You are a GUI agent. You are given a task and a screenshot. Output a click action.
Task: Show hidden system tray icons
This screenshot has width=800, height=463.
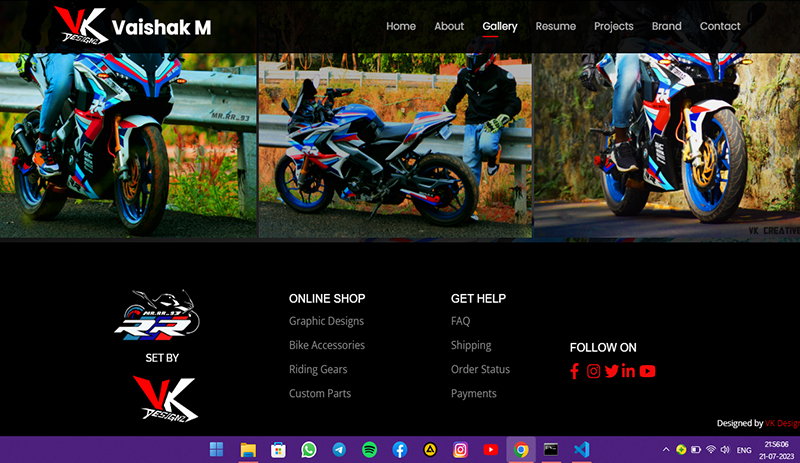coord(666,450)
